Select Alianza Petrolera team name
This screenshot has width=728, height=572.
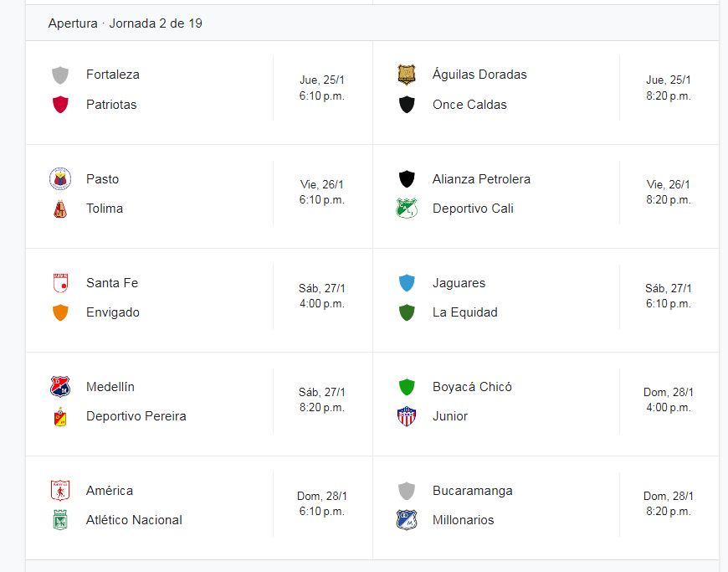pos(481,179)
